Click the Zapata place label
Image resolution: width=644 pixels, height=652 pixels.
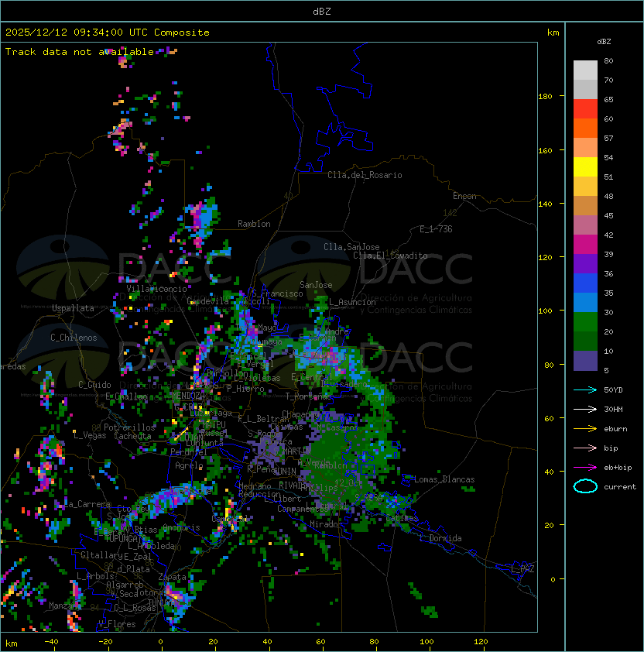point(172,577)
